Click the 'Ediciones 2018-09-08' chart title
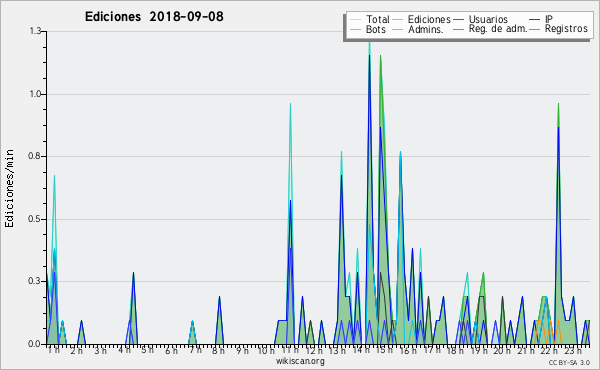600x370 pixels. (154, 17)
